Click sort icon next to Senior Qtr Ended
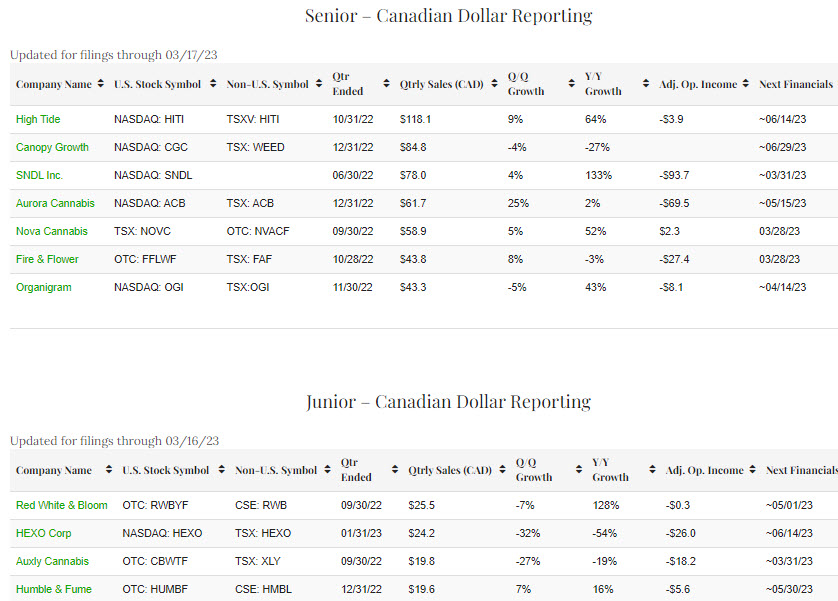Screen dimensions: 838x601 [x=386, y=84]
